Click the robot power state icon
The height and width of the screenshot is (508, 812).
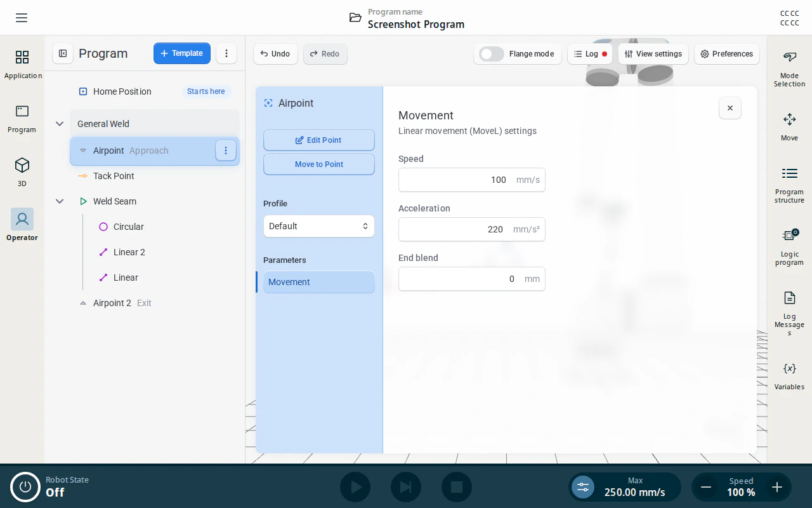coord(25,487)
